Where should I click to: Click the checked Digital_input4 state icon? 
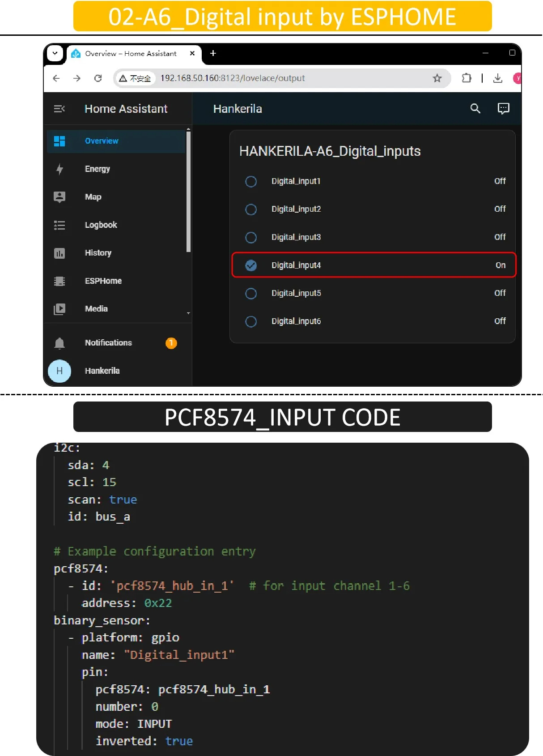pos(251,265)
